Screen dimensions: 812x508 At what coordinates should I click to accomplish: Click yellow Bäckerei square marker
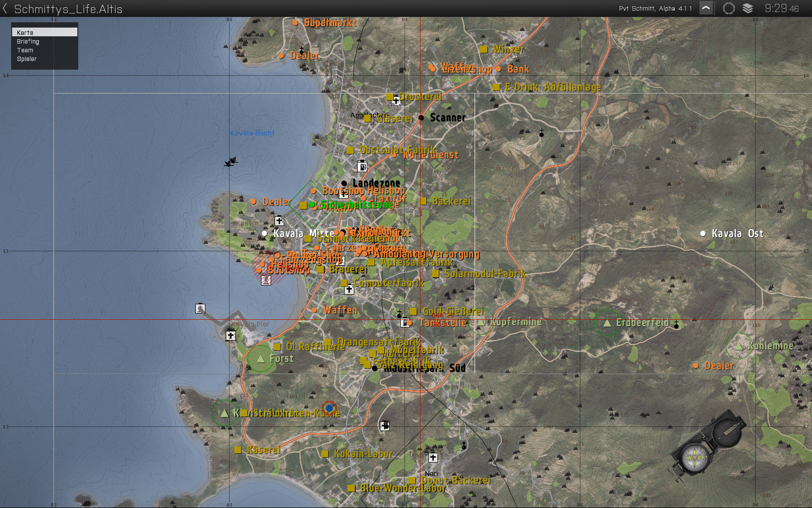click(x=423, y=201)
